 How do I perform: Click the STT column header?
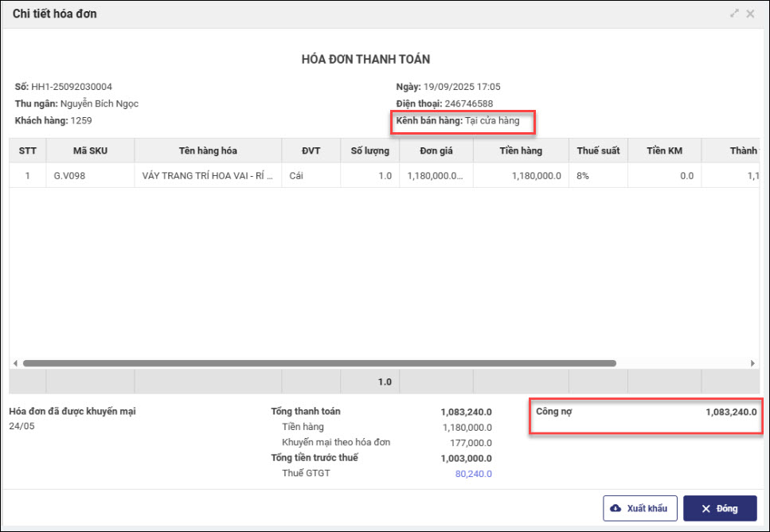point(28,151)
